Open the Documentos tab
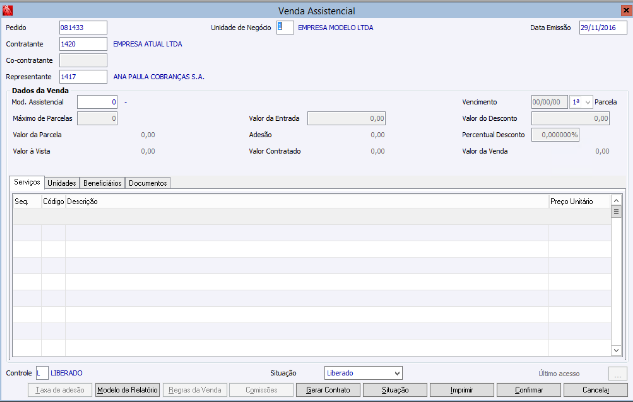The height and width of the screenshot is (402, 633). [x=148, y=183]
